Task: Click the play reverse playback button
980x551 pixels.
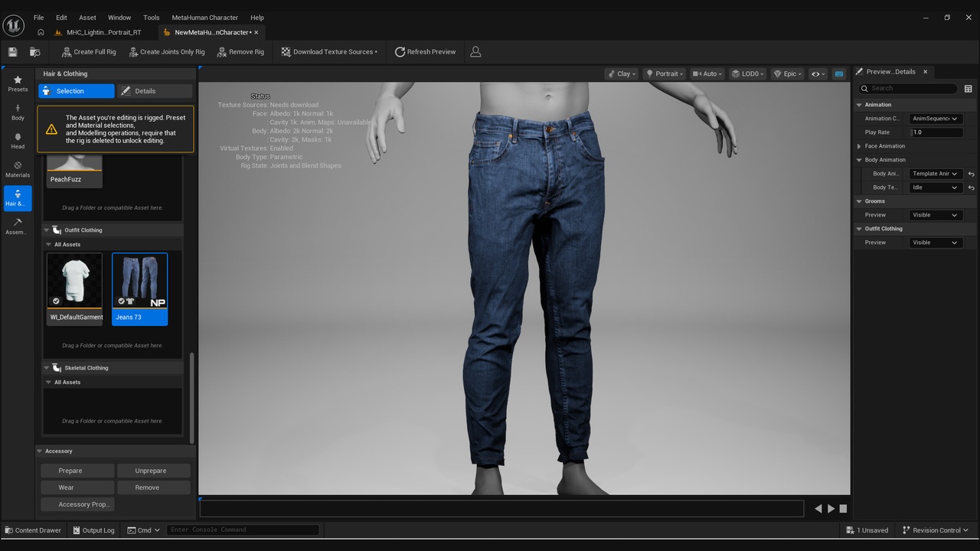Action: coord(818,508)
